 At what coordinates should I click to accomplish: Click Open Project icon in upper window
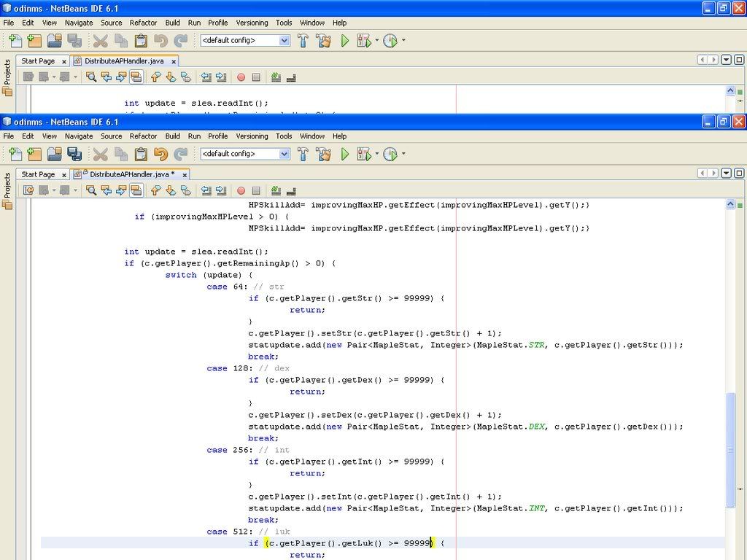coord(54,41)
